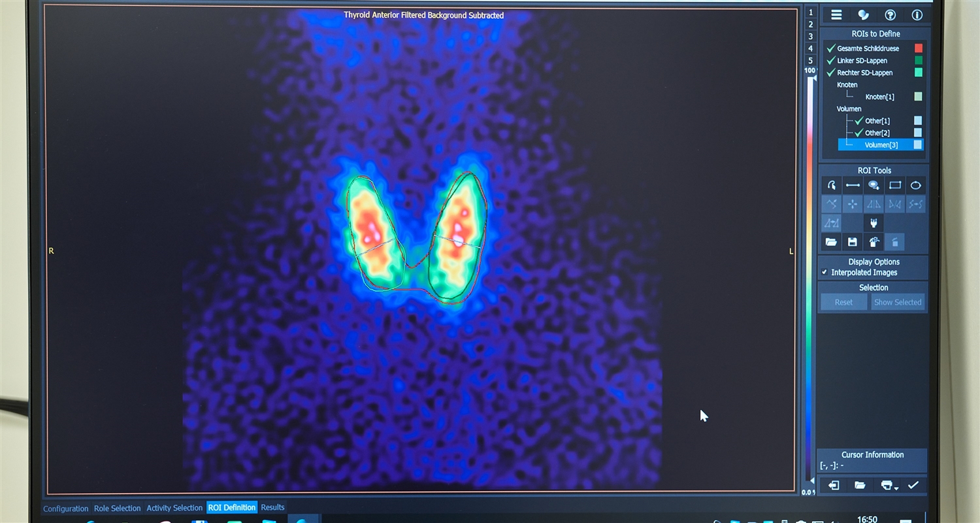Click the open folder icon in the bottom bar
Screen dimensions: 980x523
[860, 485]
